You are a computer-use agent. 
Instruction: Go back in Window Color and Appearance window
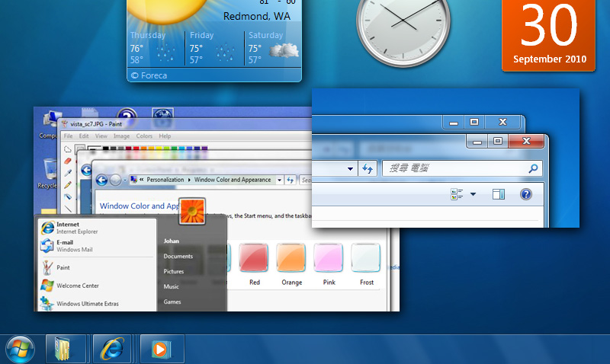coord(101,180)
